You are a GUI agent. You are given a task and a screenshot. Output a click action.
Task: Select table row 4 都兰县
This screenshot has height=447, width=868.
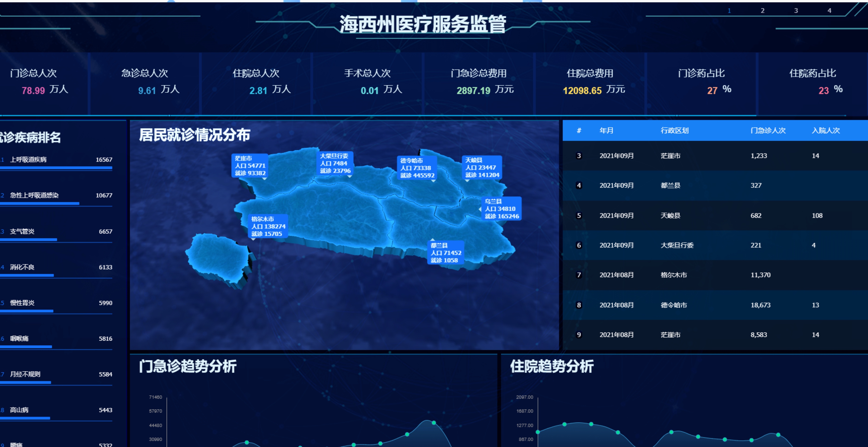[715, 185]
